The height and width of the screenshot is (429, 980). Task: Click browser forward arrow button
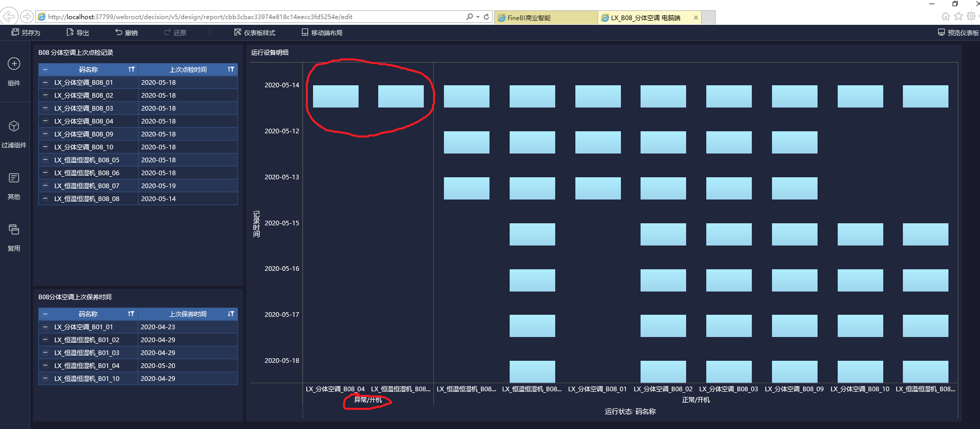[x=27, y=17]
